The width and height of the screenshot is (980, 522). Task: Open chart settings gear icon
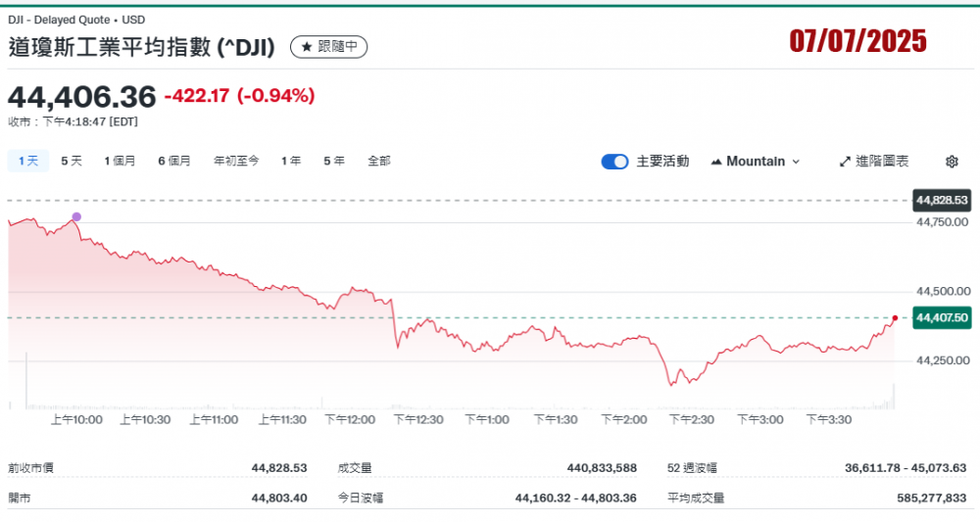(952, 162)
